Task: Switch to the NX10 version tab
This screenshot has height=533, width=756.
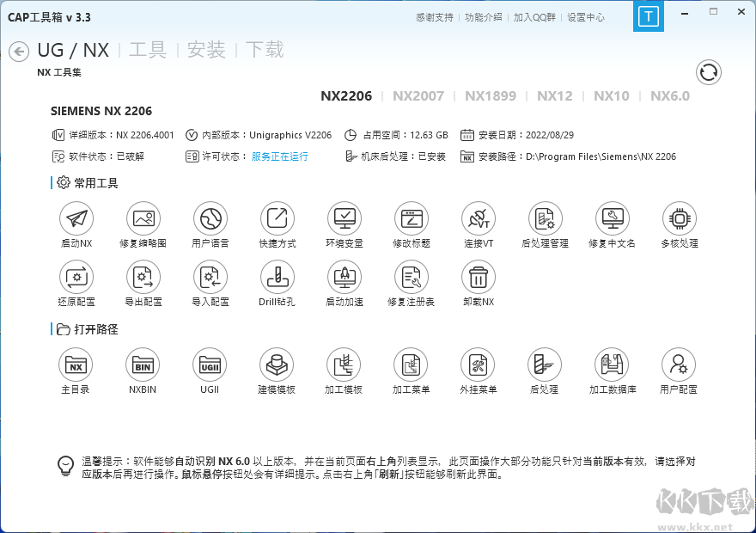Action: 612,96
